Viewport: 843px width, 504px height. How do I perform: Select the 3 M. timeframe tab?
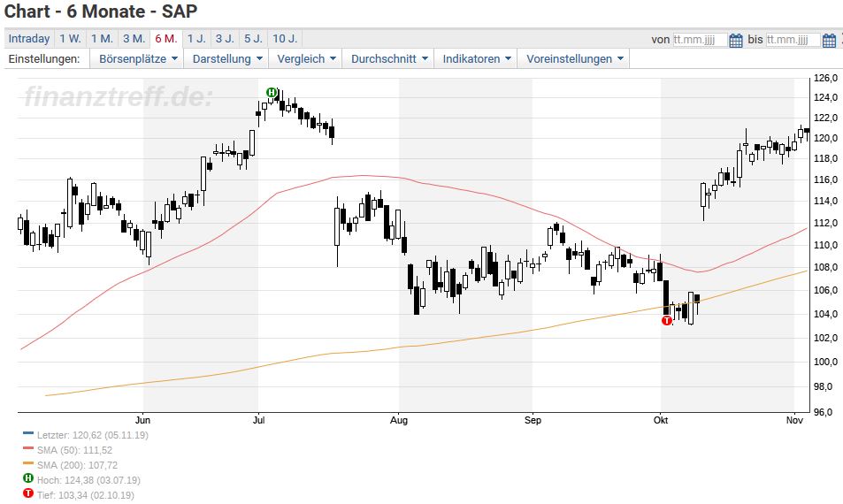point(134,39)
